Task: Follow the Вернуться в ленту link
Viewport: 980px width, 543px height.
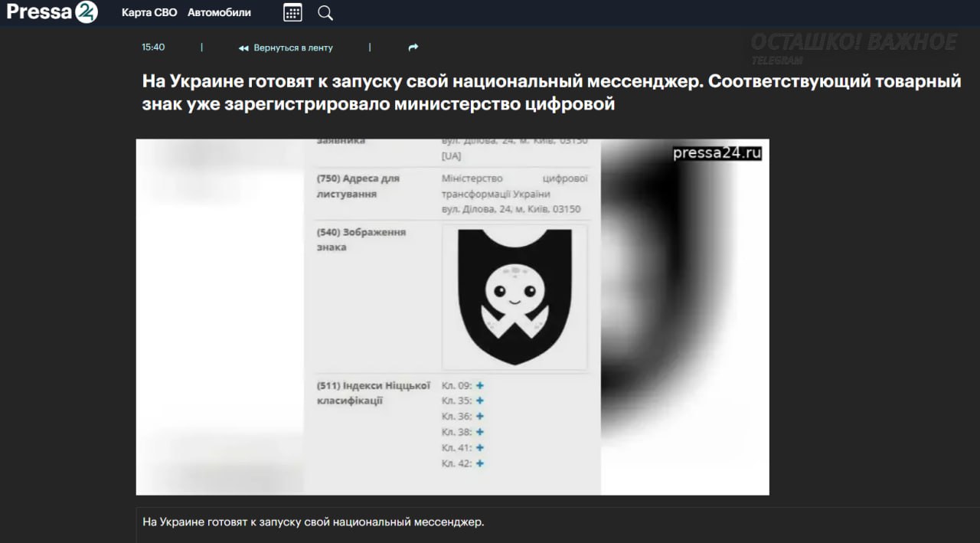Action: [293, 47]
